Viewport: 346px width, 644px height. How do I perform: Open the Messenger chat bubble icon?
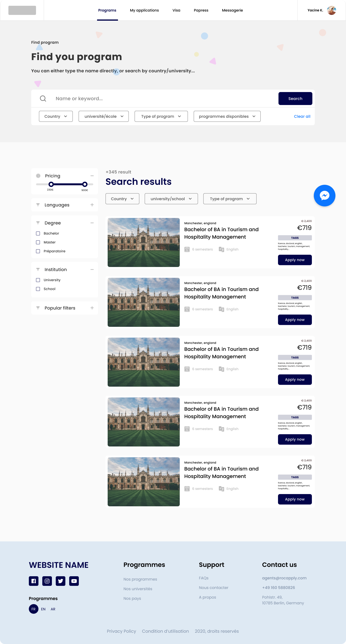(324, 196)
